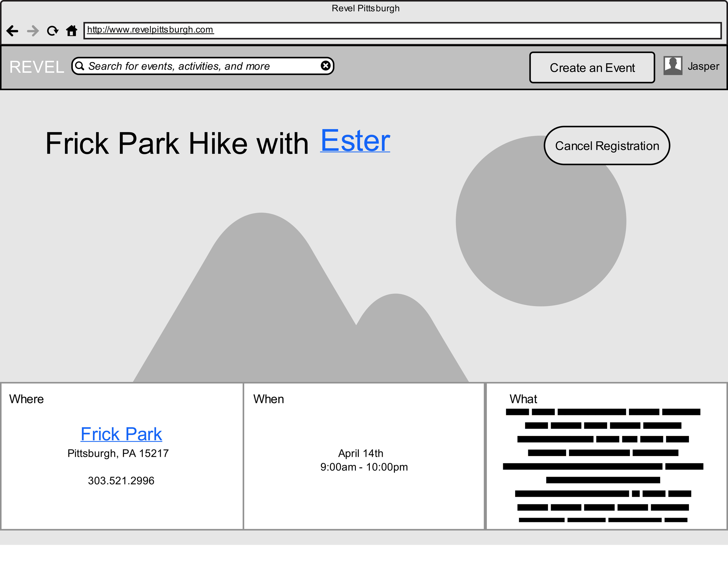Screen dimensions: 728x582
Task: Open Jasper's profile avatar
Action: [x=673, y=65]
